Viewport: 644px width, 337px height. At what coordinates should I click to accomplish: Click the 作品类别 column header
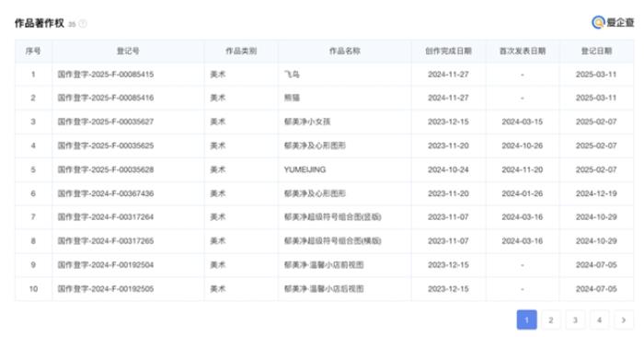pos(241,51)
